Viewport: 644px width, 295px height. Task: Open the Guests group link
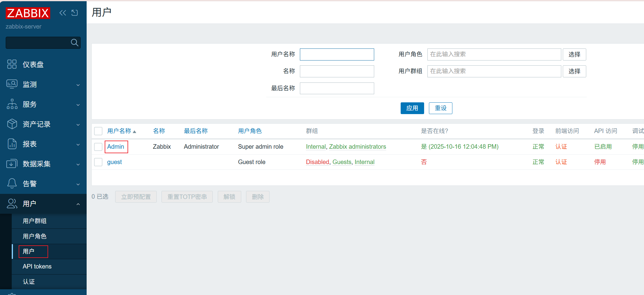(342, 162)
